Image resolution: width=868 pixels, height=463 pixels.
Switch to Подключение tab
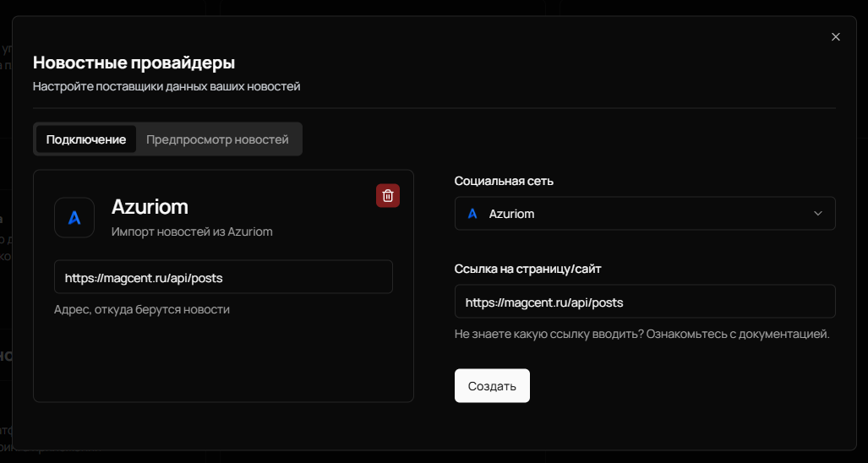pyautogui.click(x=86, y=139)
